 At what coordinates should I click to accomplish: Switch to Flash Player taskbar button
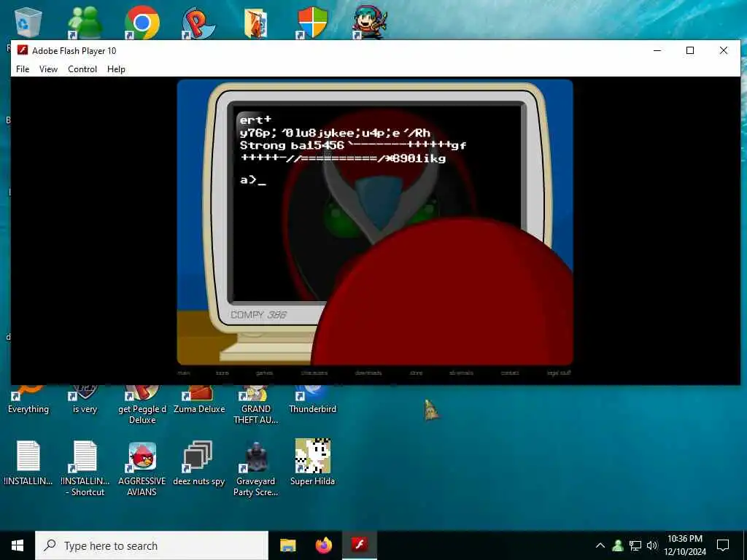[360, 545]
